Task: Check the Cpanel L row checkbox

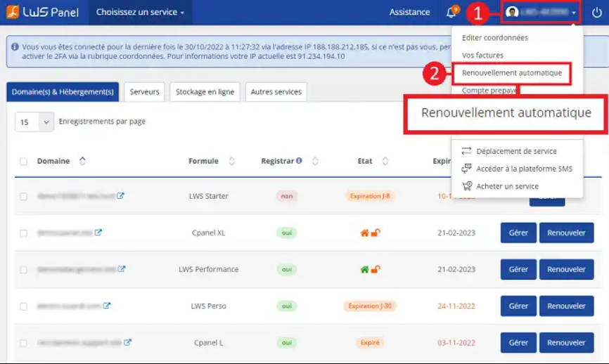Action: [x=24, y=343]
